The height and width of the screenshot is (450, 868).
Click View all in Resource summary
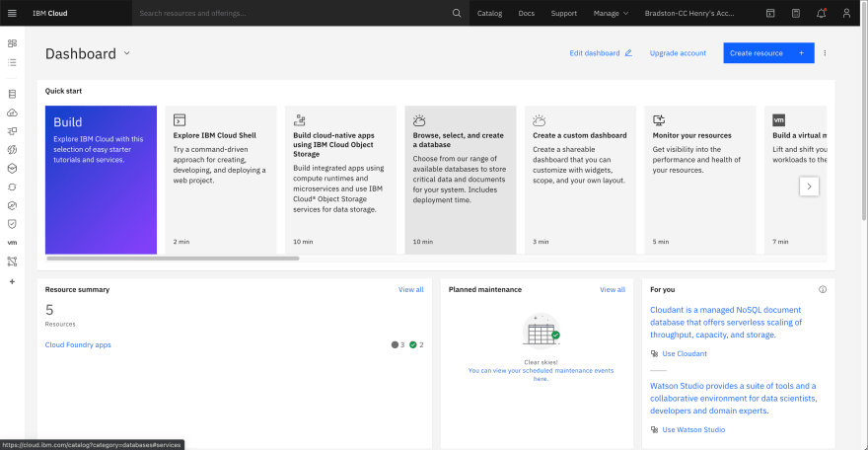point(410,289)
